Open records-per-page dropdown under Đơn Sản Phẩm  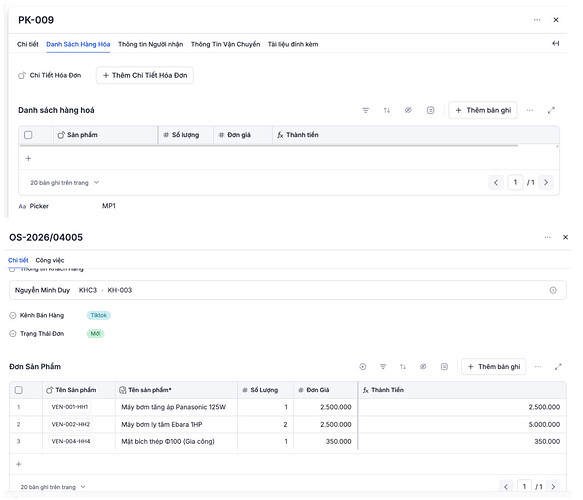coord(53,487)
